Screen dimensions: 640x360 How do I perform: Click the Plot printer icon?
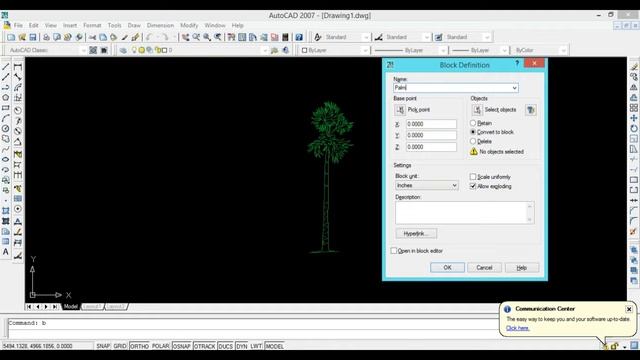pos(46,37)
